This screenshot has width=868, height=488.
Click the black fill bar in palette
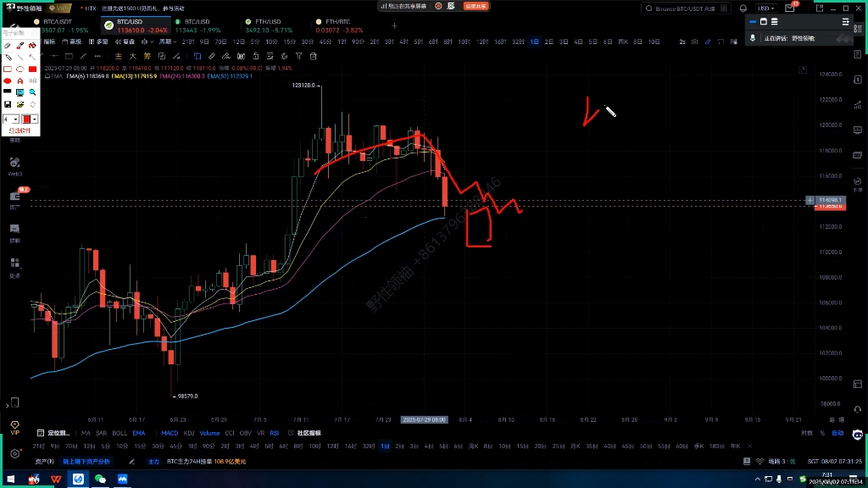pos(8,92)
